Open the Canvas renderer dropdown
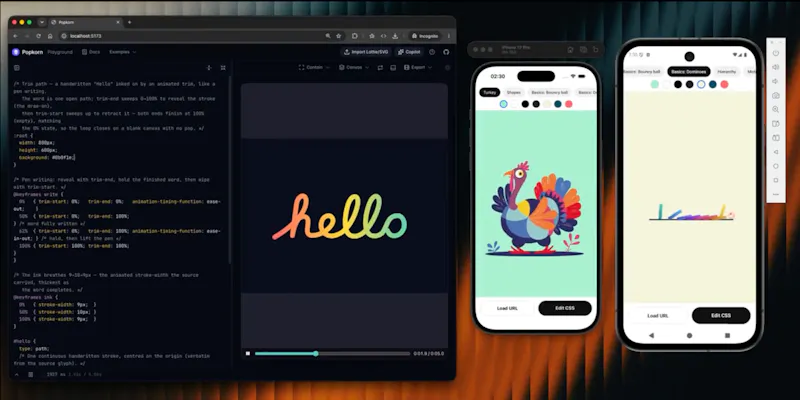The image size is (800, 400). click(354, 67)
